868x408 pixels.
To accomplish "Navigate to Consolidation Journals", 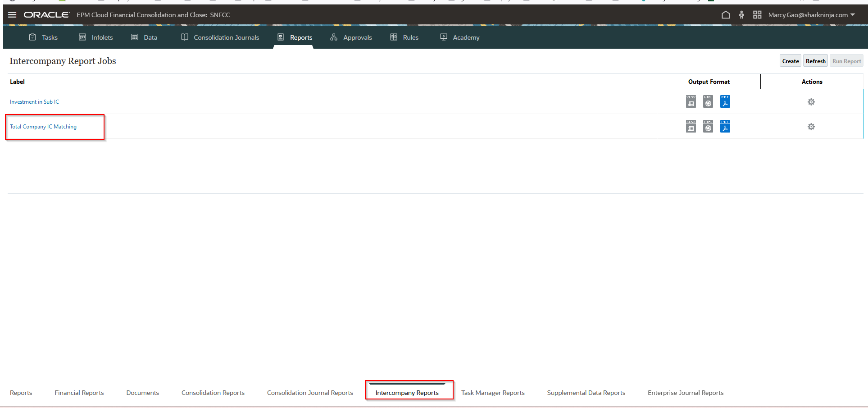I will pyautogui.click(x=226, y=37).
